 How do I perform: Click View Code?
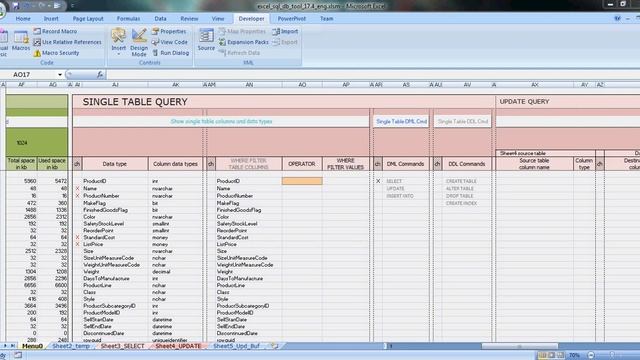[x=170, y=42]
